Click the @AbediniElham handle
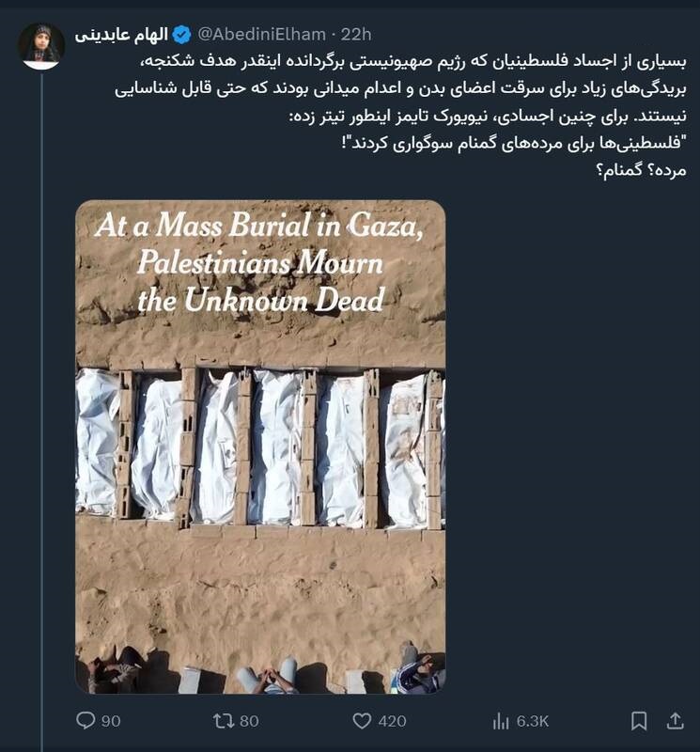700x752 pixels. coord(261,35)
